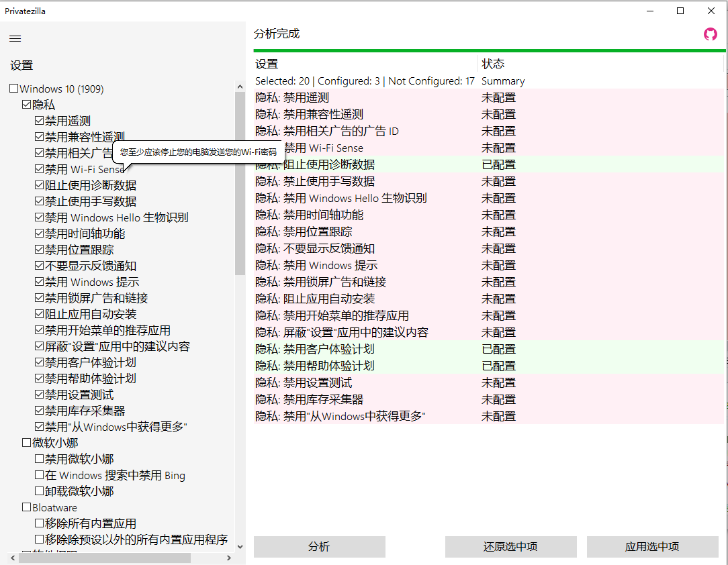Viewport: 728px width, 565px height.
Task: Select result row 隐私: 禁用帮助体验计划
Action: pos(489,366)
